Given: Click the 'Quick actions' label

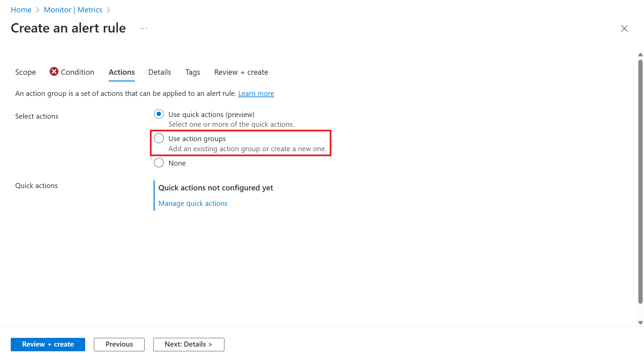Looking at the screenshot, I should coord(36,186).
